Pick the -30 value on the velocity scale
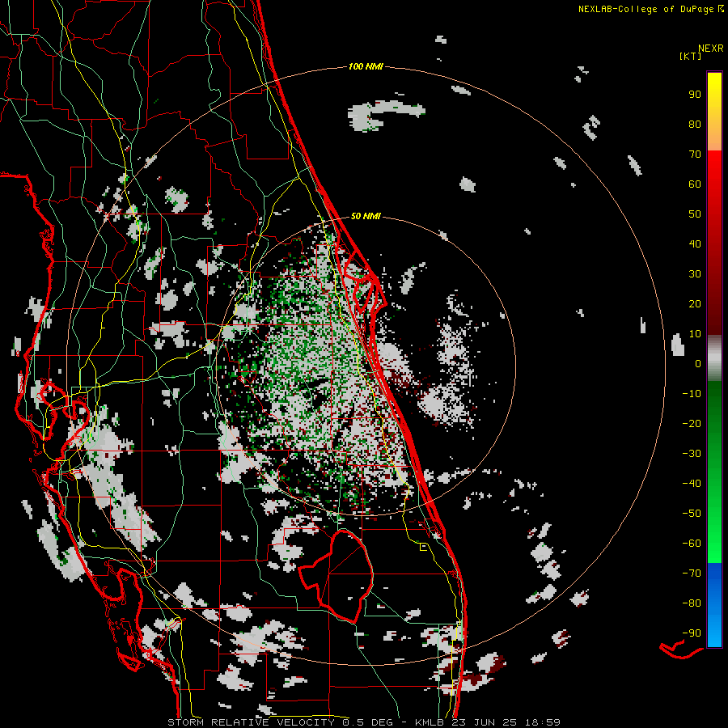728x728 pixels. pyautogui.click(x=692, y=454)
